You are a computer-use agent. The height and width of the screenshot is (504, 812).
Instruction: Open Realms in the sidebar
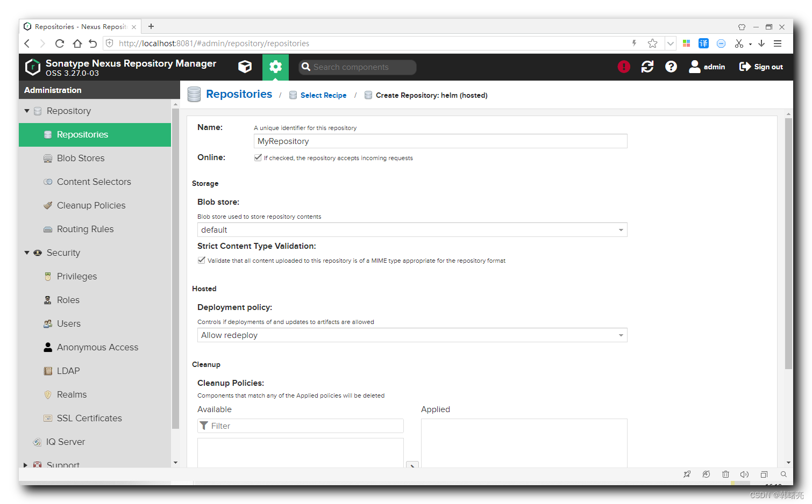[x=95, y=395]
